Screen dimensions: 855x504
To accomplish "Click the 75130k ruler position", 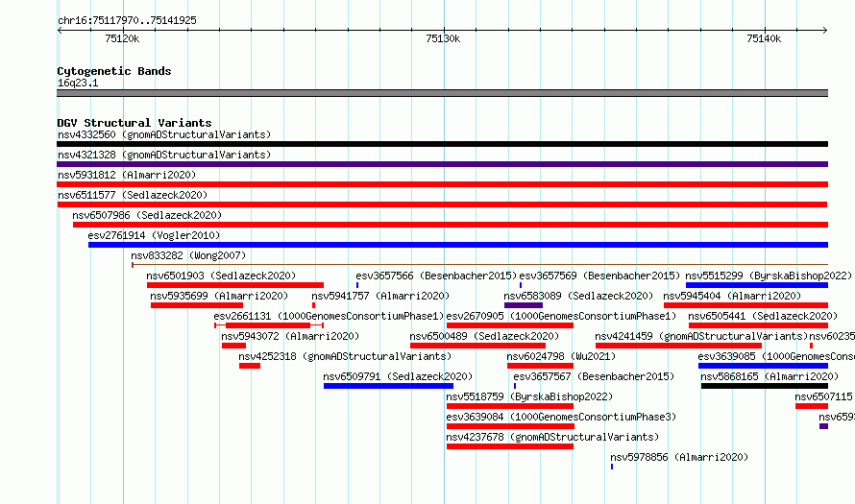I will click(x=443, y=38).
